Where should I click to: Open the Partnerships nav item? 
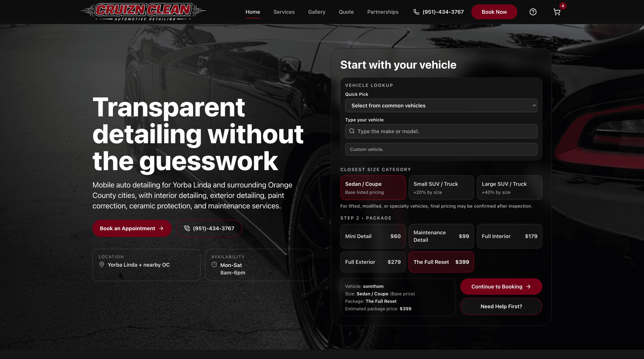(x=383, y=12)
